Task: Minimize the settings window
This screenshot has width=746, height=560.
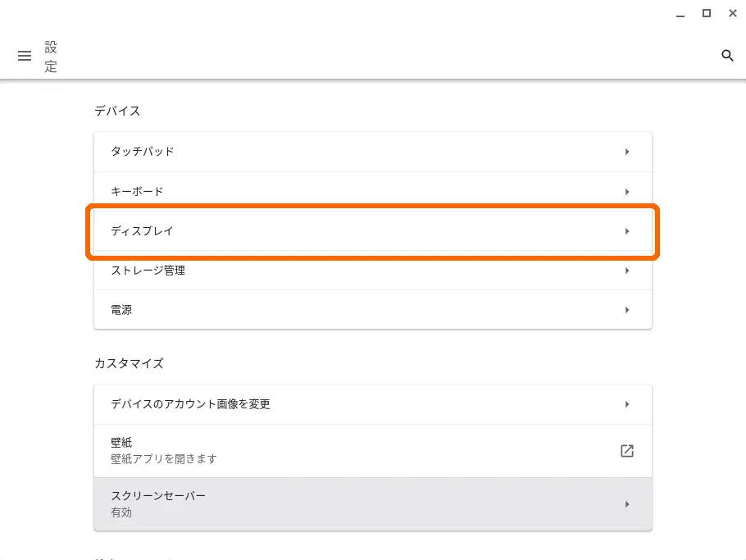Action: click(680, 14)
